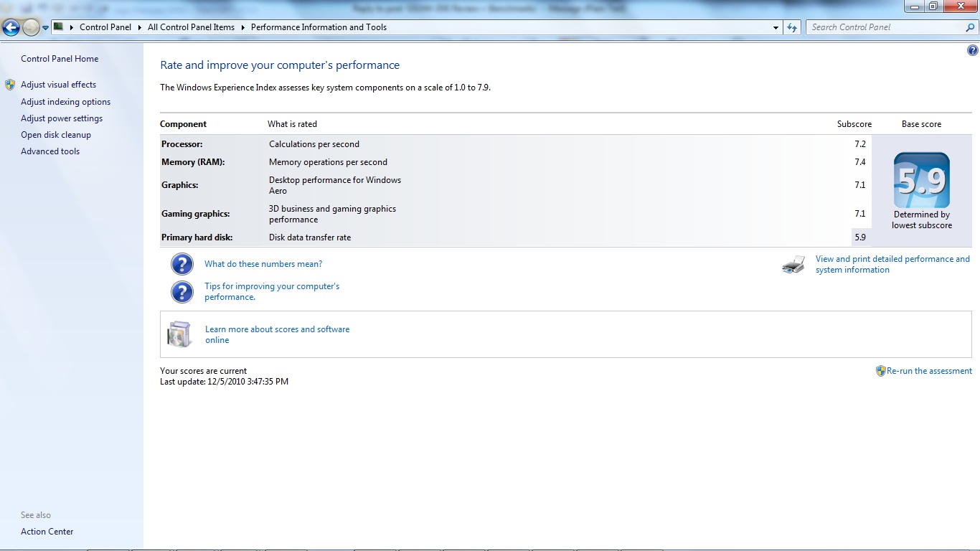Click the shield icon next to Re-run assessment
Viewport: 980px width, 551px height.
(881, 371)
